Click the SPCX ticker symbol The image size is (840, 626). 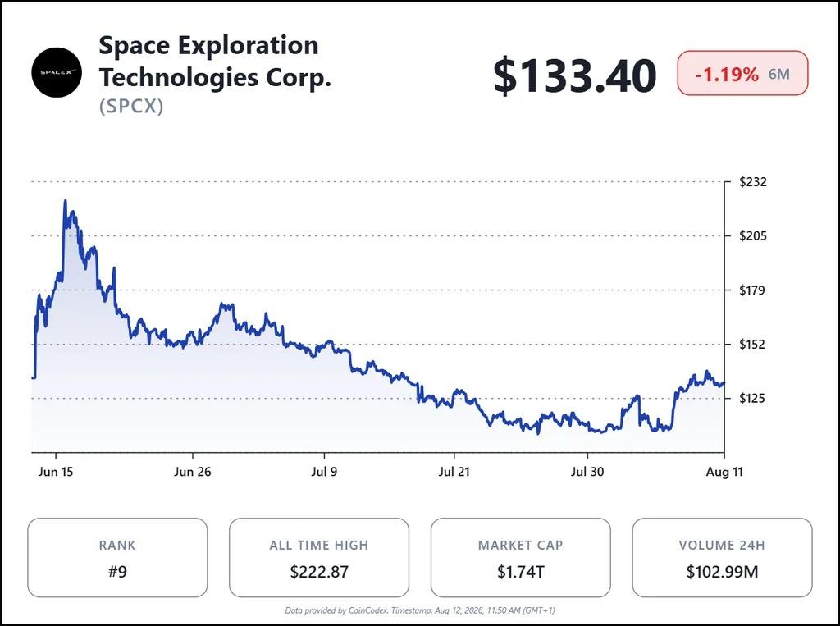point(131,106)
